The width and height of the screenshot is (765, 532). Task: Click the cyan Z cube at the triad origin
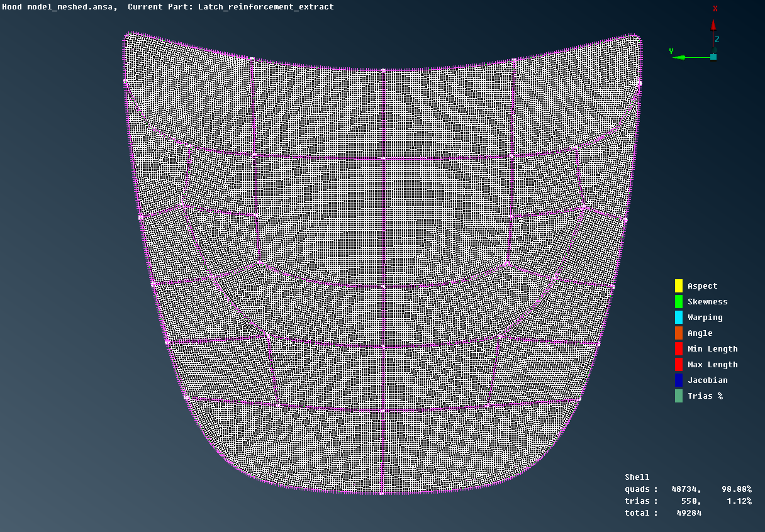pyautogui.click(x=713, y=57)
